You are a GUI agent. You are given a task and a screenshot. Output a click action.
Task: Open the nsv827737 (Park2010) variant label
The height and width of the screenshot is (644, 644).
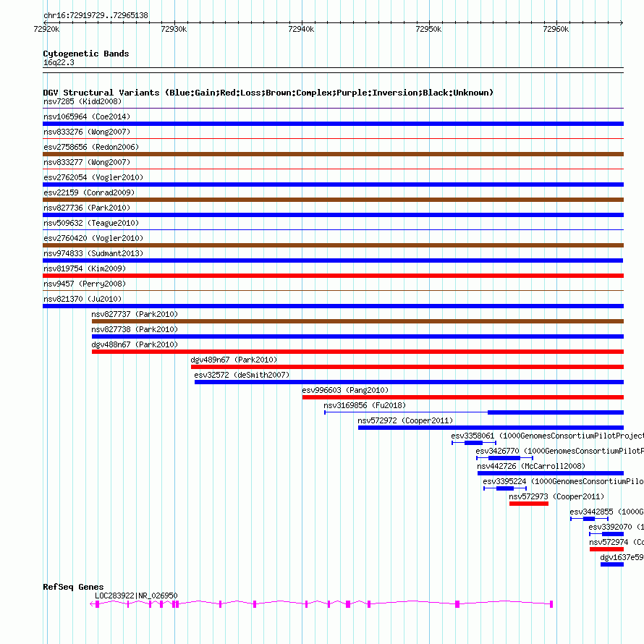pos(135,314)
